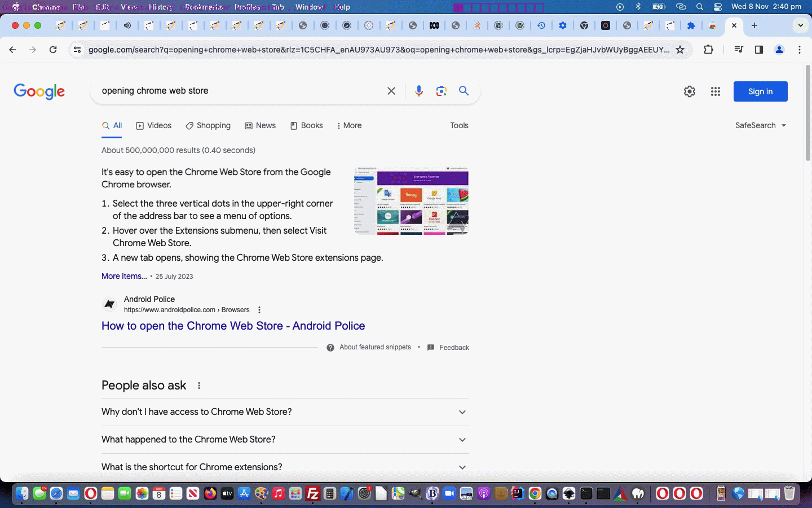Bookmark this page with the star icon
Viewport: 812px width, 508px height.
(x=680, y=50)
